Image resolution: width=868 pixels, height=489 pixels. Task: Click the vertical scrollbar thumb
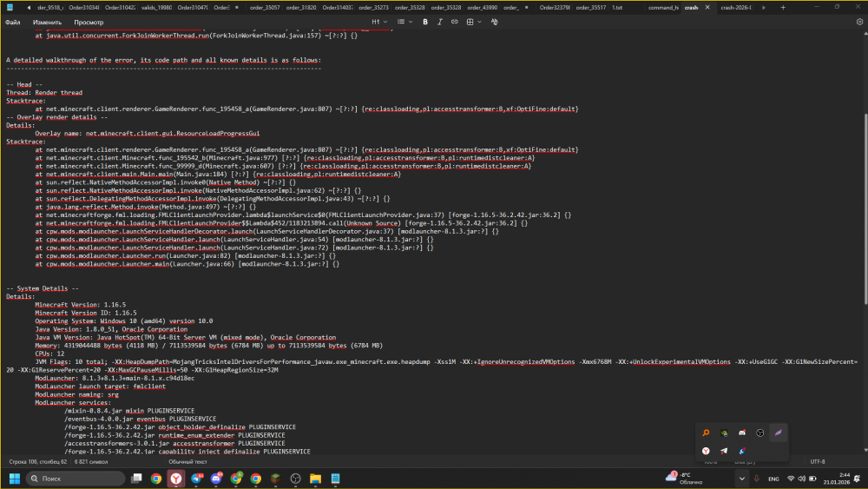(x=865, y=208)
